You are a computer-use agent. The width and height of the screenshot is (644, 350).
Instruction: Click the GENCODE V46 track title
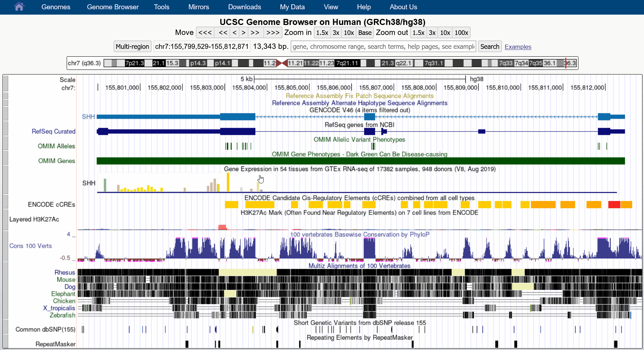point(360,110)
